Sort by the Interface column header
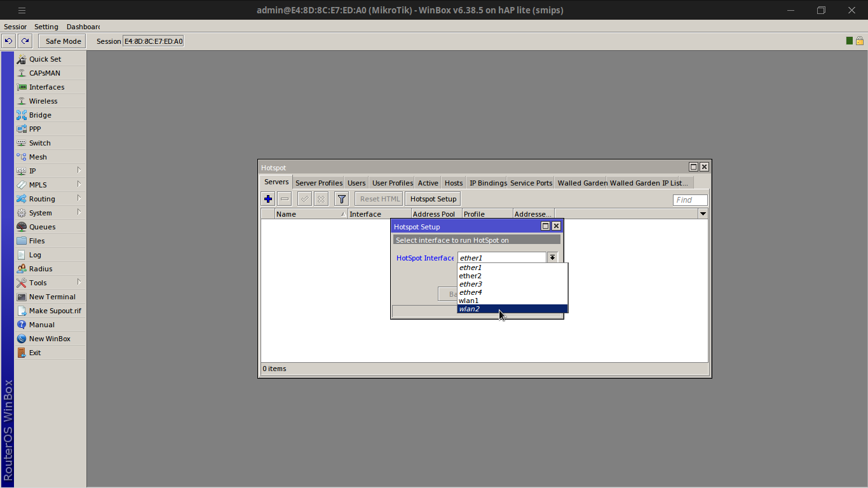This screenshot has width=868, height=488. pyautogui.click(x=379, y=214)
